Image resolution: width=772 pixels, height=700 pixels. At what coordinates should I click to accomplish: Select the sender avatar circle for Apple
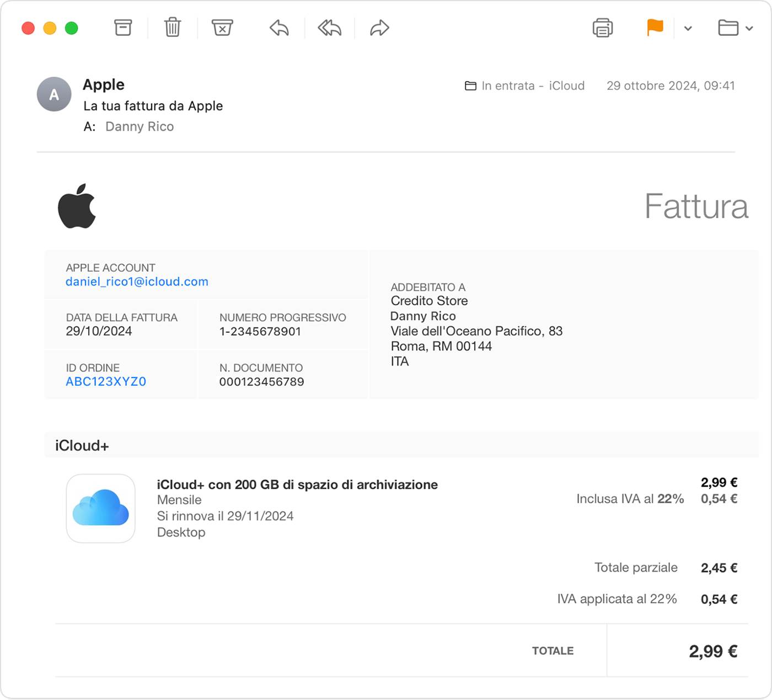[53, 94]
